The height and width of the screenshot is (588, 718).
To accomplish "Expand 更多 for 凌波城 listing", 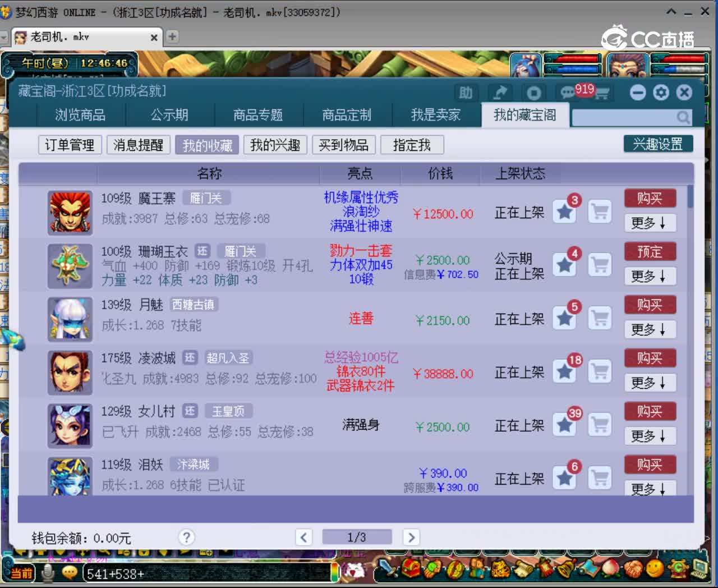I will [650, 383].
